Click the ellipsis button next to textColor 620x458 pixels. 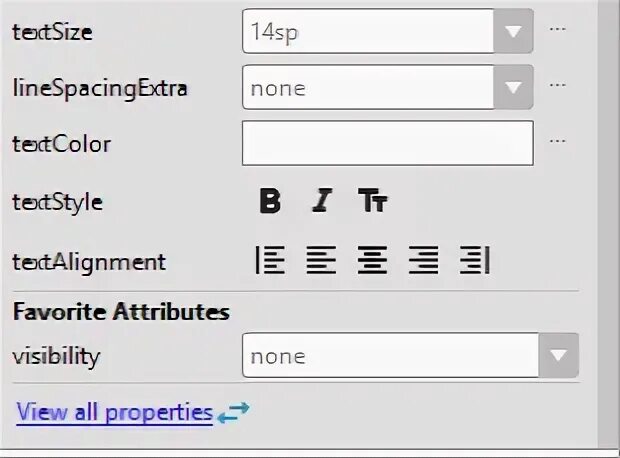(x=558, y=141)
